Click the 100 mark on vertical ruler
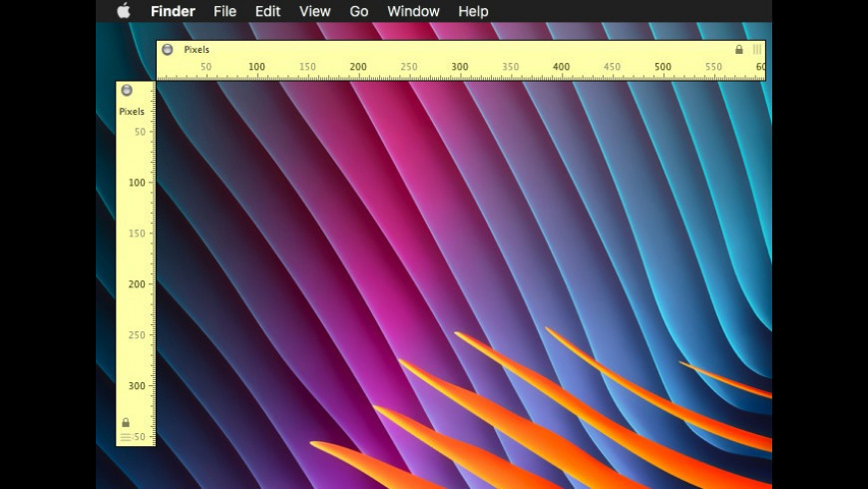Image resolution: width=868 pixels, height=489 pixels. pos(137,183)
